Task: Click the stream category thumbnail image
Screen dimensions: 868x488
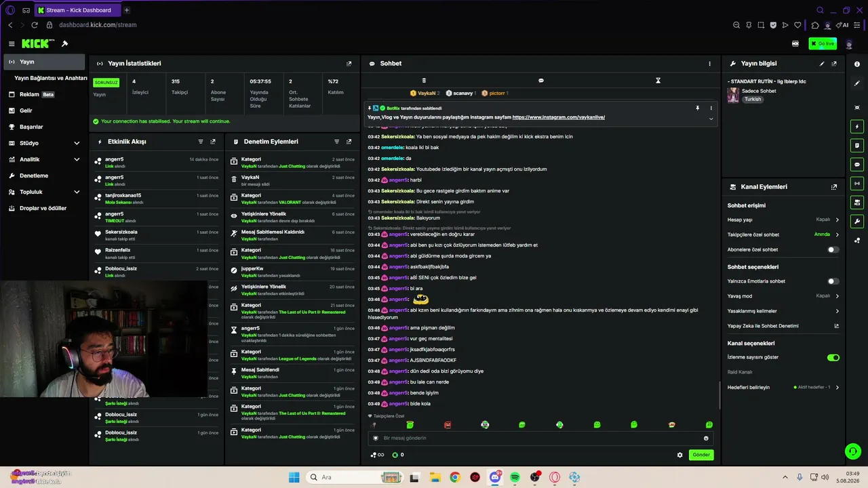Action: coord(733,96)
